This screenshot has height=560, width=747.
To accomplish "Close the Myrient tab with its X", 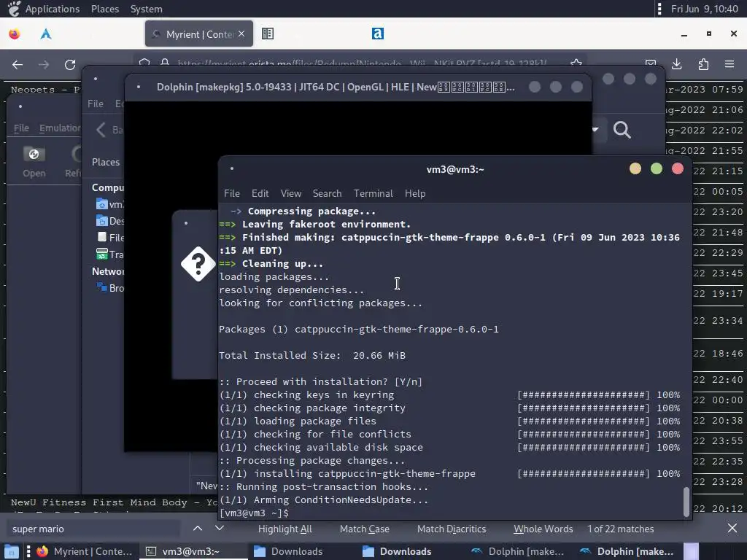I will pos(241,34).
